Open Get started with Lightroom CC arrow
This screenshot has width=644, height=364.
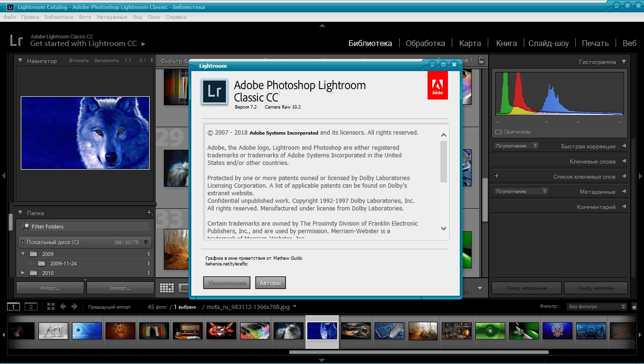pyautogui.click(x=143, y=44)
